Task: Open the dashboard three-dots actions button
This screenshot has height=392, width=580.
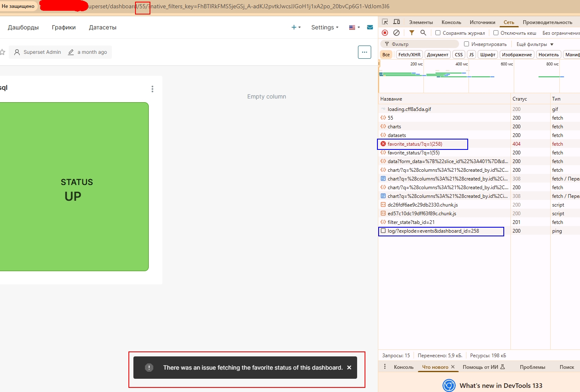Action: pyautogui.click(x=364, y=52)
